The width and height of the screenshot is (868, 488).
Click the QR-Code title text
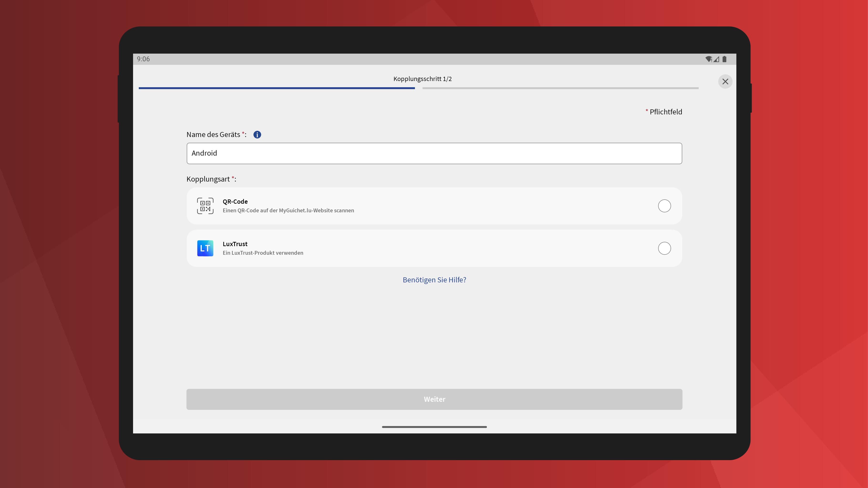pyautogui.click(x=235, y=201)
